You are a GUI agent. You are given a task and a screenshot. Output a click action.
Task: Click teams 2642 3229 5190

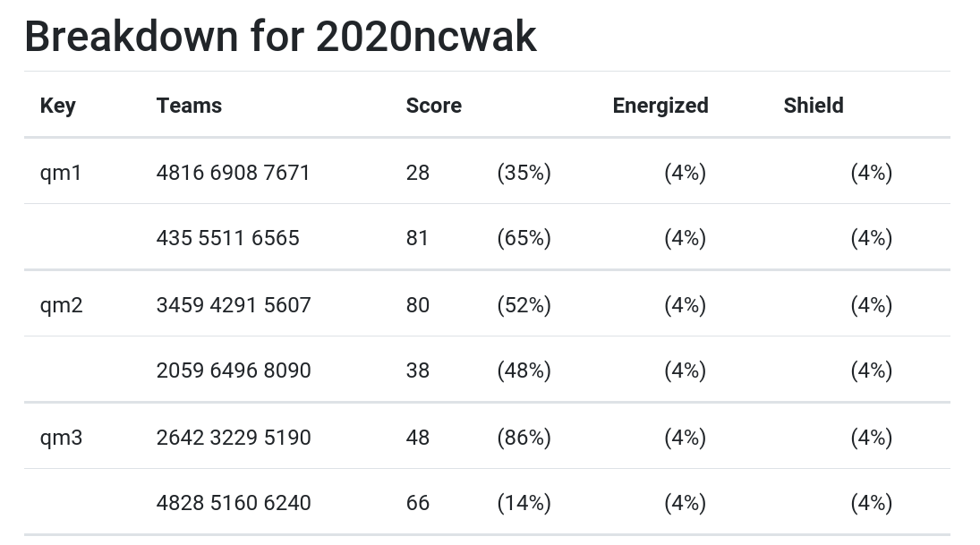coord(234,438)
